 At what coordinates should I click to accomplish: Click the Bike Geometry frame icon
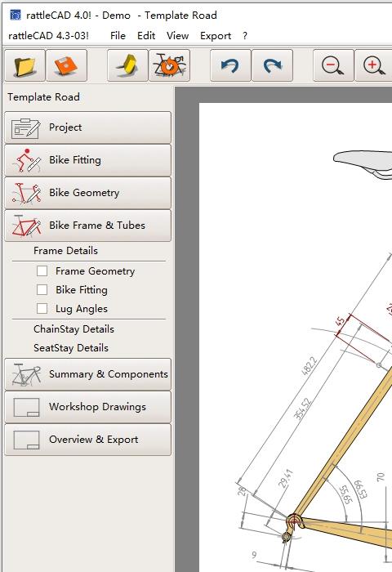click(x=26, y=193)
